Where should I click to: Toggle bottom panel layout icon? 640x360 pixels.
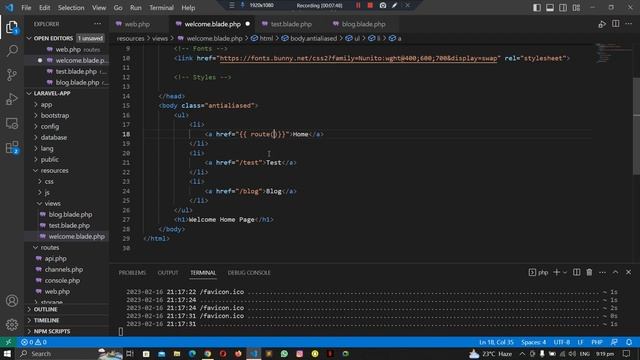550,7
